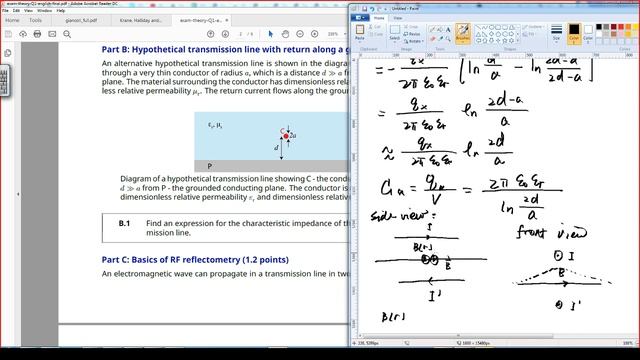Expand the Rotate dropdown in Paint
Image resolution: width=640 pixels, height=360 pixels.
pos(413,41)
